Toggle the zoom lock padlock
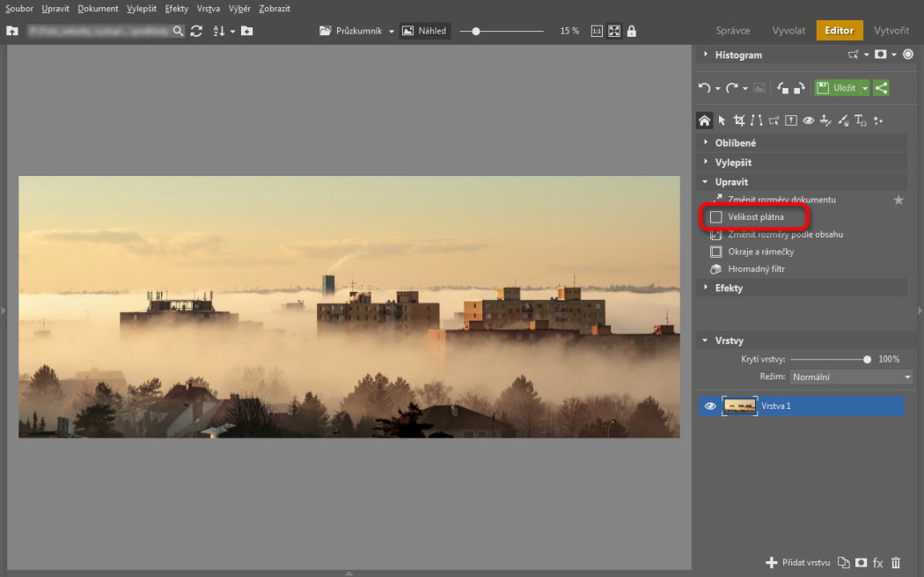The width and height of the screenshot is (924, 577). [x=631, y=31]
